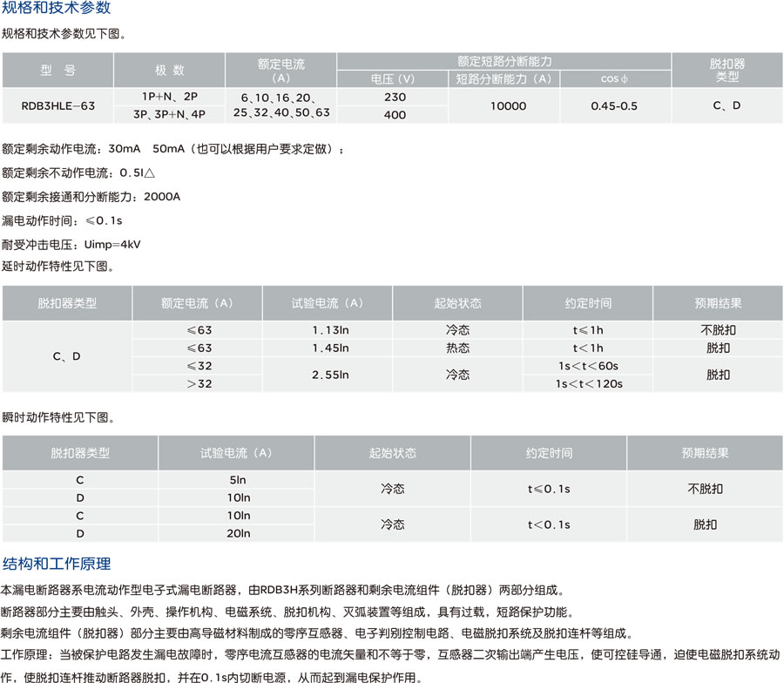Image resolution: width=784 pixels, height=683 pixels.
Task: Click the 极数 column header
Action: tap(170, 71)
